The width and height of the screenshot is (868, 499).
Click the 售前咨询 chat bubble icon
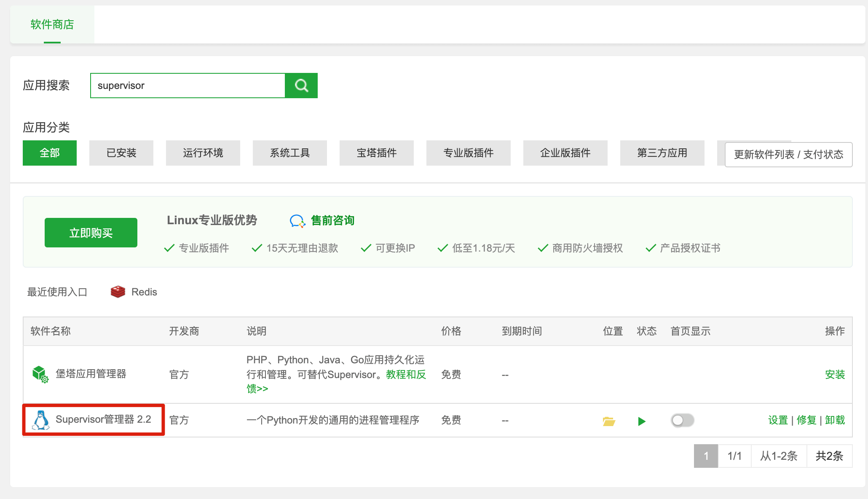point(297,221)
